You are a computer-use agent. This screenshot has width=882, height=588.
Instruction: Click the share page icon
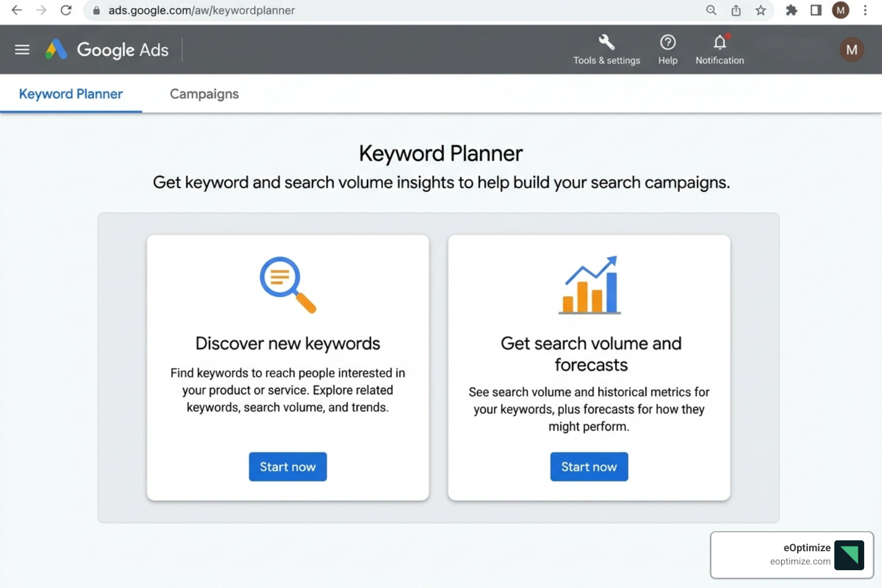click(736, 10)
